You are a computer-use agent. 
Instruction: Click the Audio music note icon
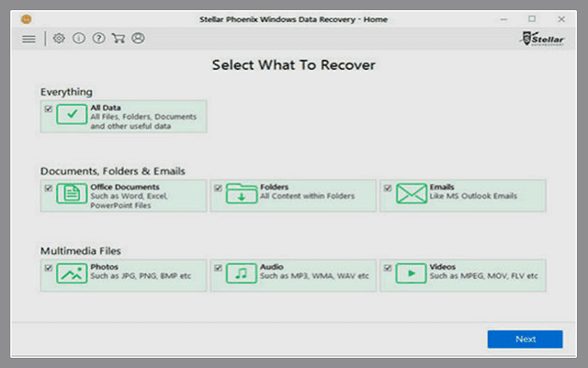coord(242,273)
